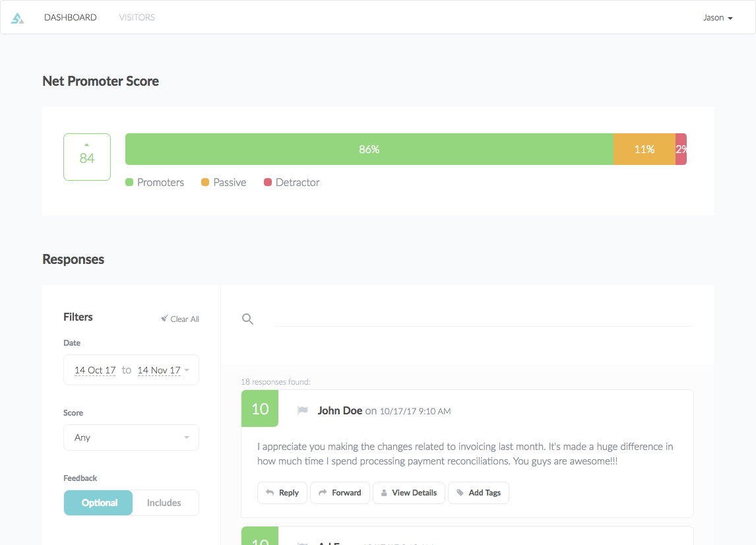Click John Doe's feedback comment text
Screen dimensions: 756x545
[465, 454]
